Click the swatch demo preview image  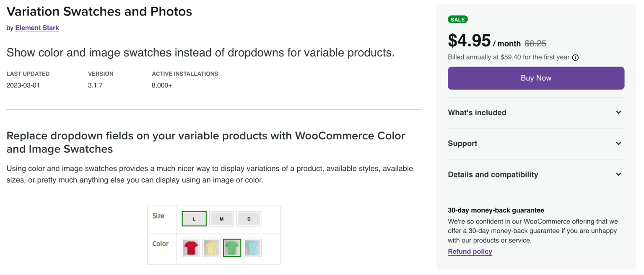(x=214, y=235)
